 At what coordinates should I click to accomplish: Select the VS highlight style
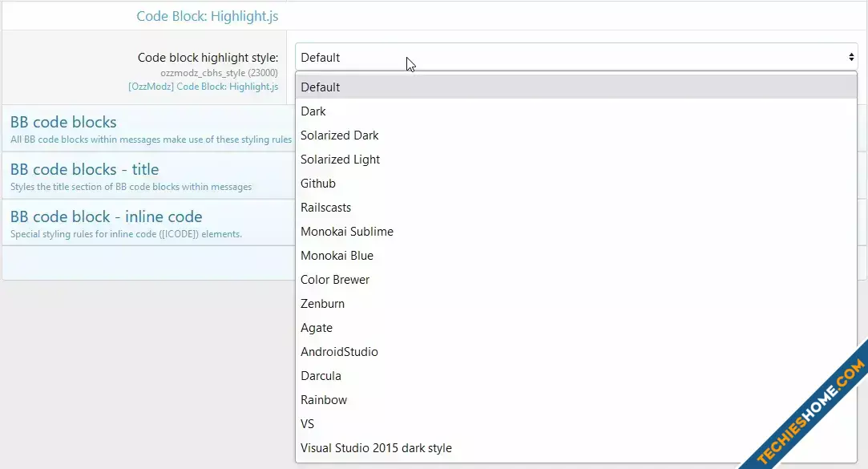(576, 424)
